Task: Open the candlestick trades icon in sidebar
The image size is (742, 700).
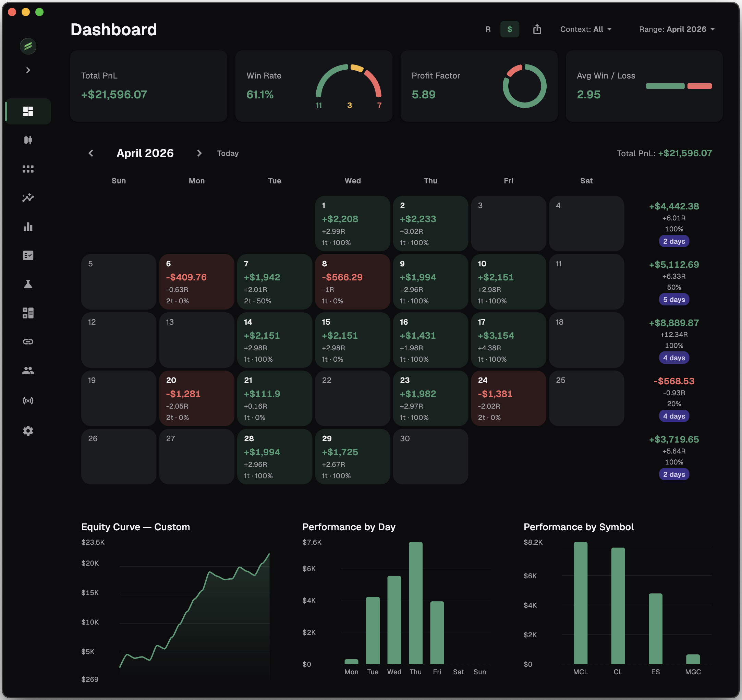Action: pyautogui.click(x=28, y=140)
